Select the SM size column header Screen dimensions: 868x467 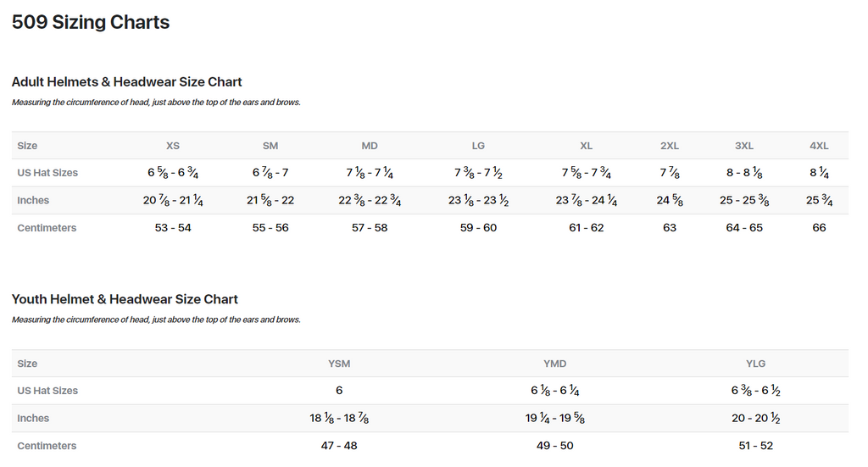270,146
